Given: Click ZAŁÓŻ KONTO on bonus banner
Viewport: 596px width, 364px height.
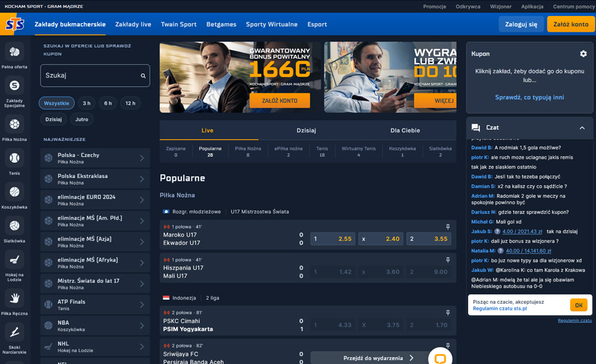Looking at the screenshot, I should coord(279,101).
